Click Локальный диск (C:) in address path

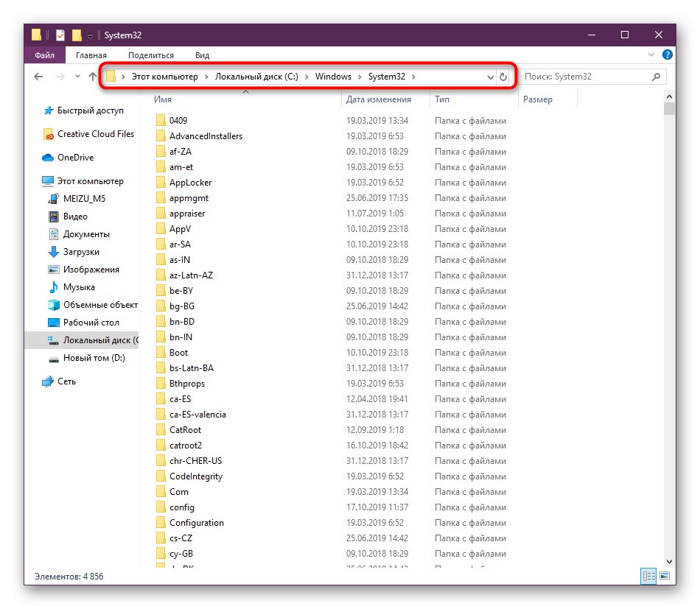pos(256,77)
